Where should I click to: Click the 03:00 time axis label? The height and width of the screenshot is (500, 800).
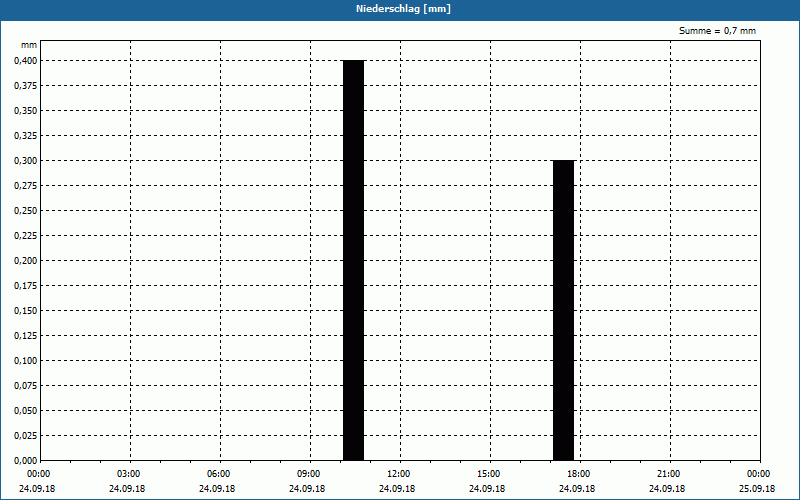point(129,474)
